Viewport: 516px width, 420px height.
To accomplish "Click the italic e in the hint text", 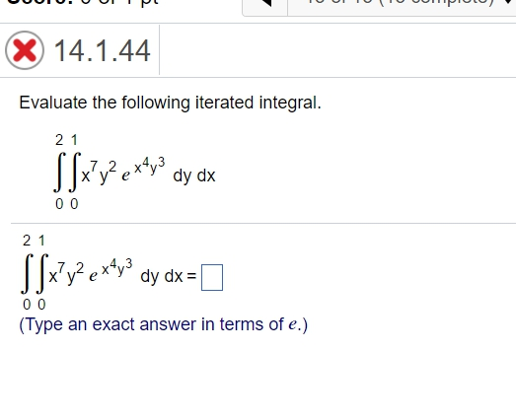I will tap(293, 325).
